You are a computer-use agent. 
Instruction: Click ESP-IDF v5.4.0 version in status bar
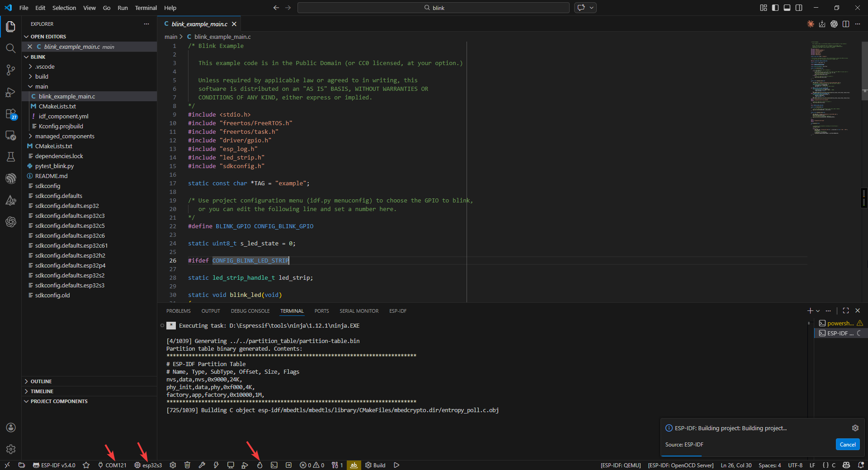54,465
